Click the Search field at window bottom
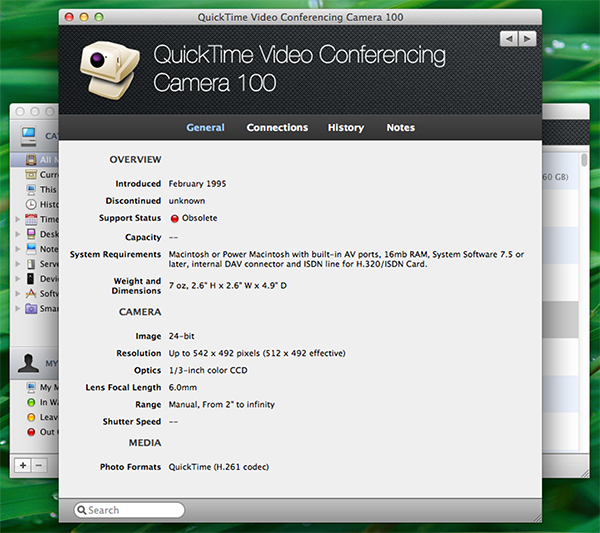The image size is (600, 533). pos(129,510)
